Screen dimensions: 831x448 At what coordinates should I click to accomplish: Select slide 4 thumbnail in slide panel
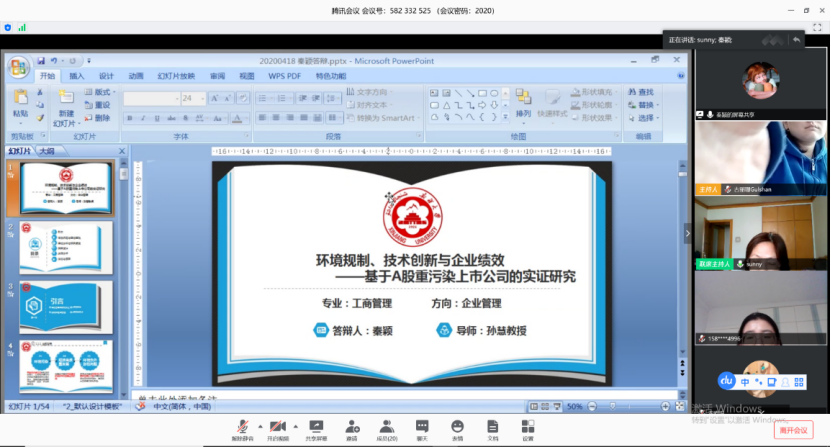coord(66,367)
